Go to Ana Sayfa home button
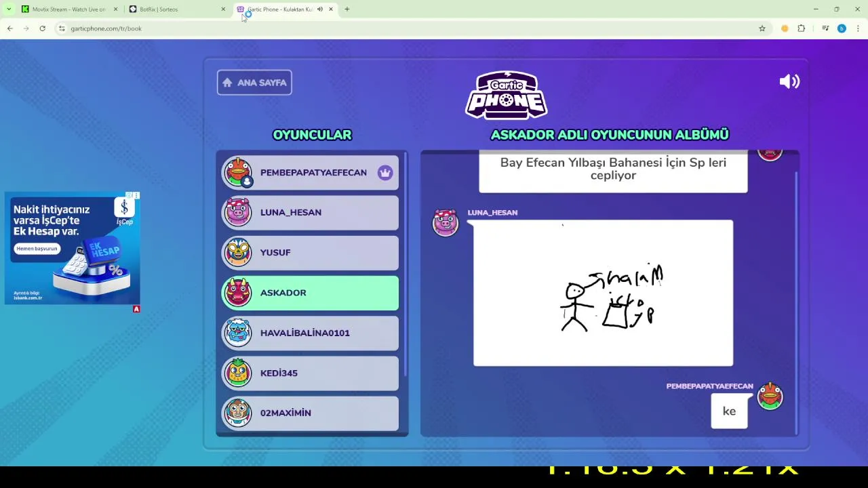 pyautogui.click(x=254, y=83)
